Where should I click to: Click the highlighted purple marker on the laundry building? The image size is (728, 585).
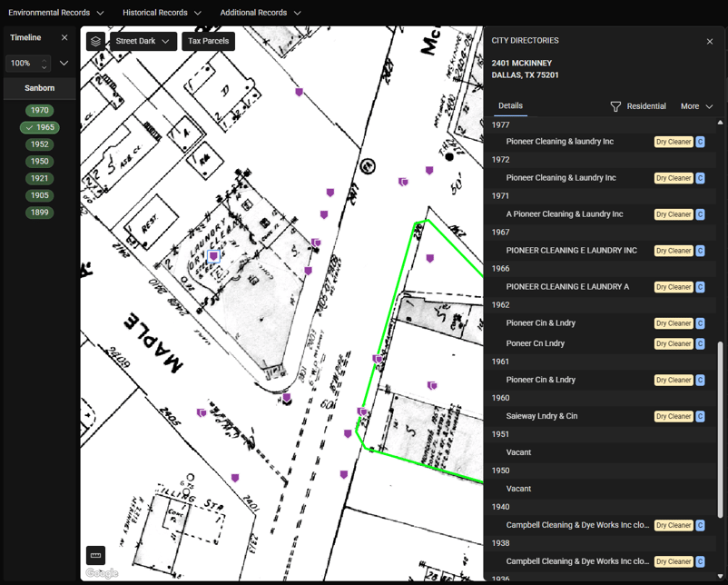pos(214,257)
